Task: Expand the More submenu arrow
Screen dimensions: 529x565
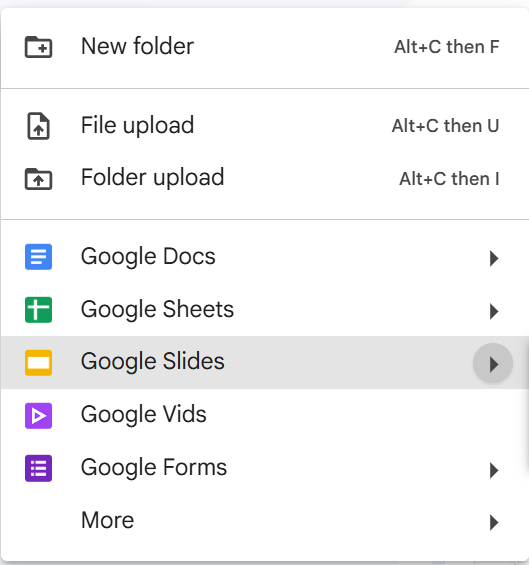Action: click(494, 522)
